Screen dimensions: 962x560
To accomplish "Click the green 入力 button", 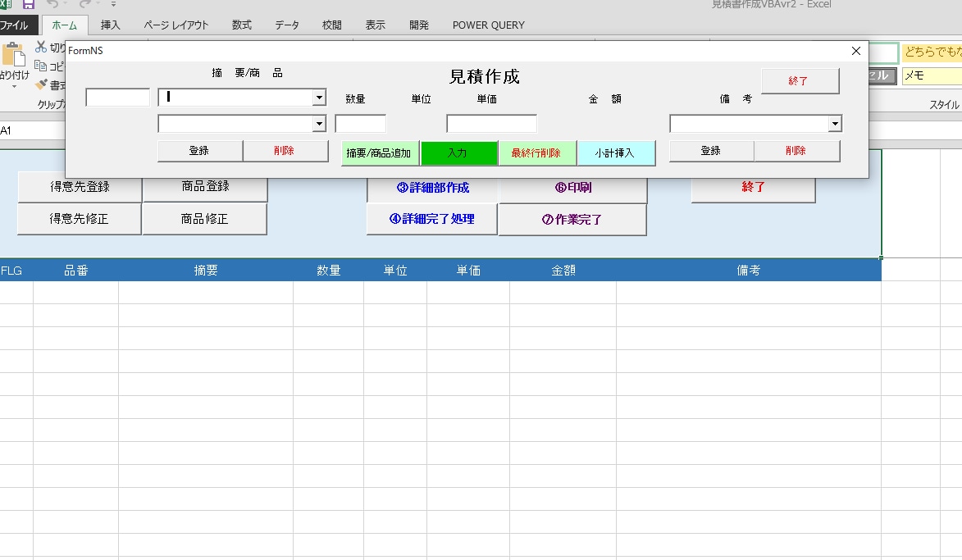I will [x=459, y=153].
